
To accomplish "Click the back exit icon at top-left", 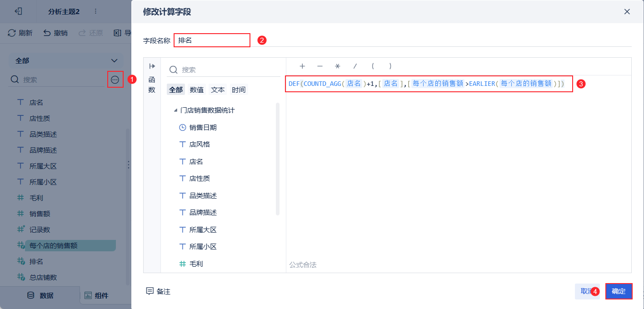I will [x=19, y=11].
